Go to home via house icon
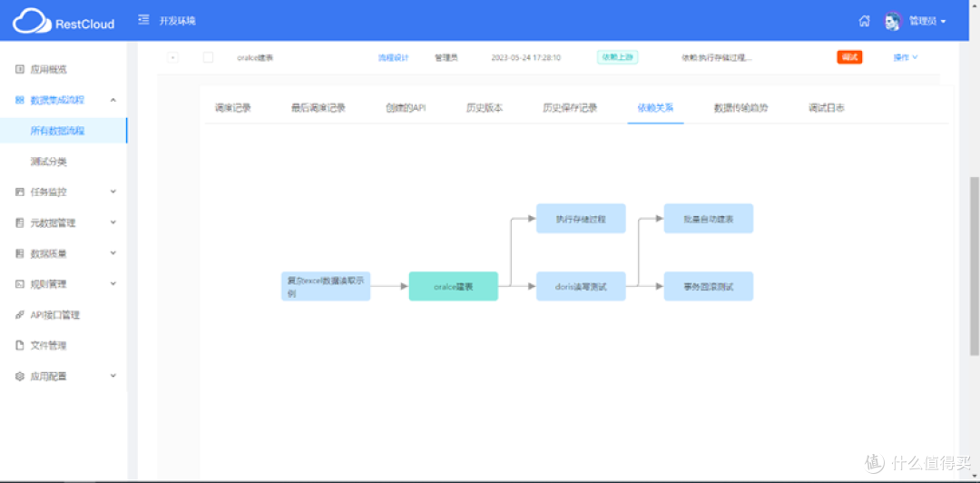Viewport: 980px width, 483px height. (x=865, y=21)
